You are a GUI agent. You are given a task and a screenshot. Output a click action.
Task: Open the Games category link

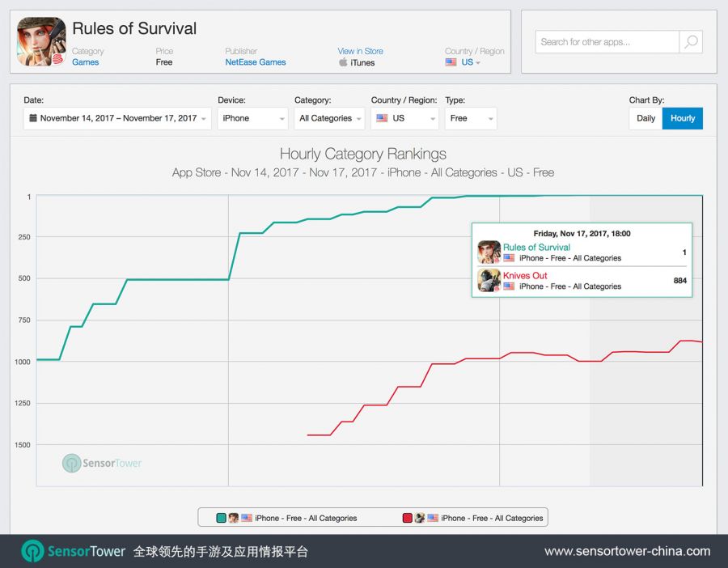pos(86,62)
